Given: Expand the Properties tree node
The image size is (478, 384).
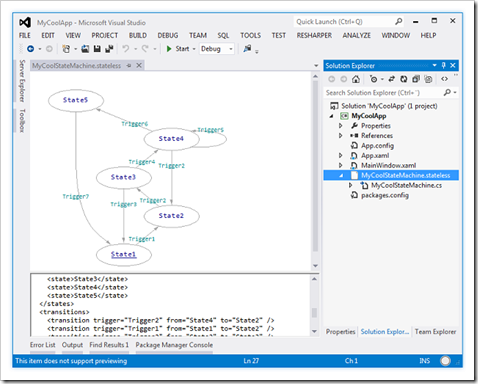Looking at the screenshot, I should pos(340,126).
